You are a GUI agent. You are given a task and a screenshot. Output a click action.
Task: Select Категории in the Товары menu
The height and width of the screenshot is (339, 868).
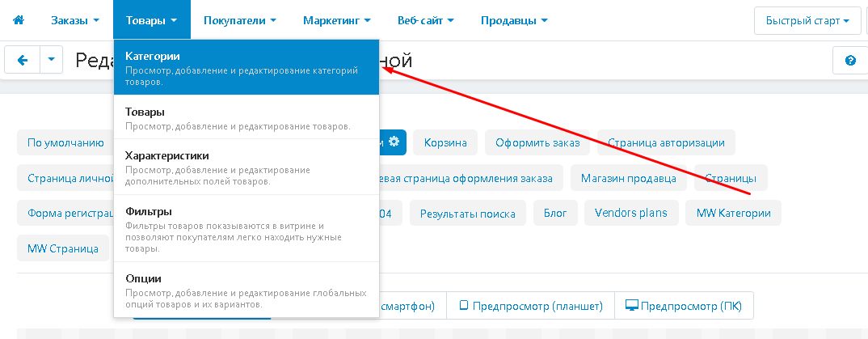click(x=246, y=67)
